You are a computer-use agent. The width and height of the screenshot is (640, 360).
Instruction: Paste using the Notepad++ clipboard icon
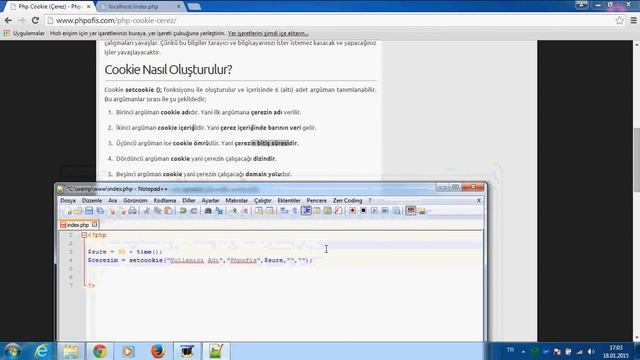[168, 211]
